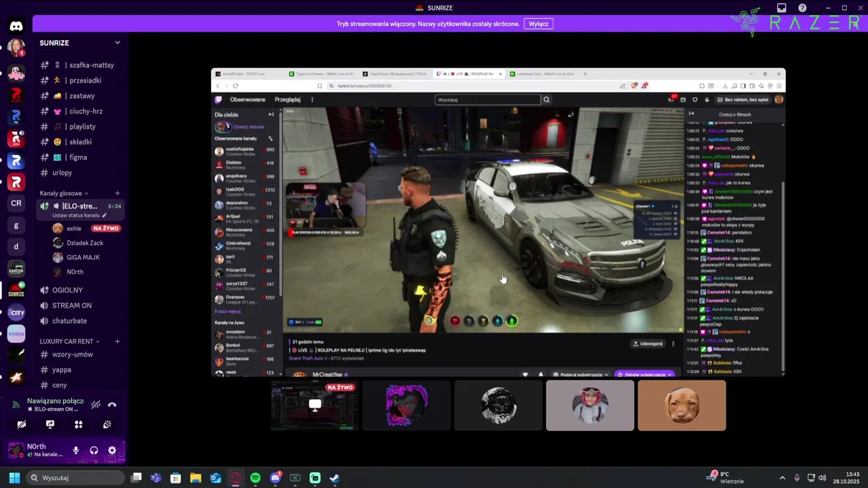Click Wyłącz to disable streamer mode
Viewport: 868px width, 488px height.
click(538, 24)
